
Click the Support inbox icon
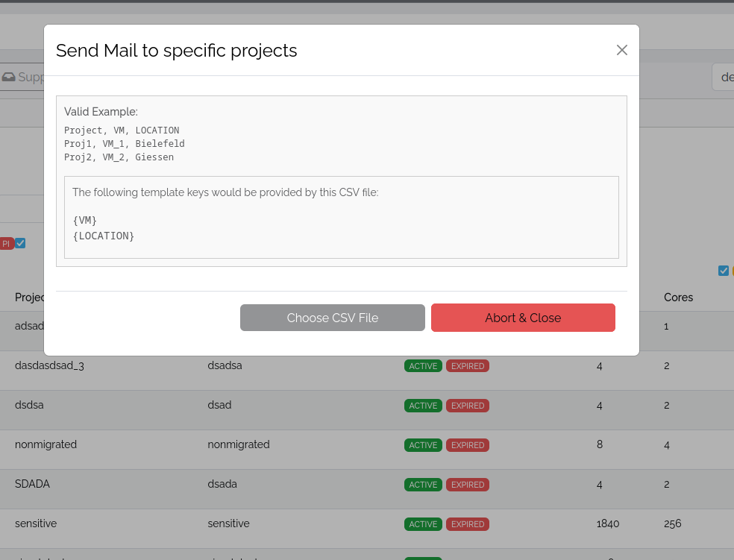9,77
